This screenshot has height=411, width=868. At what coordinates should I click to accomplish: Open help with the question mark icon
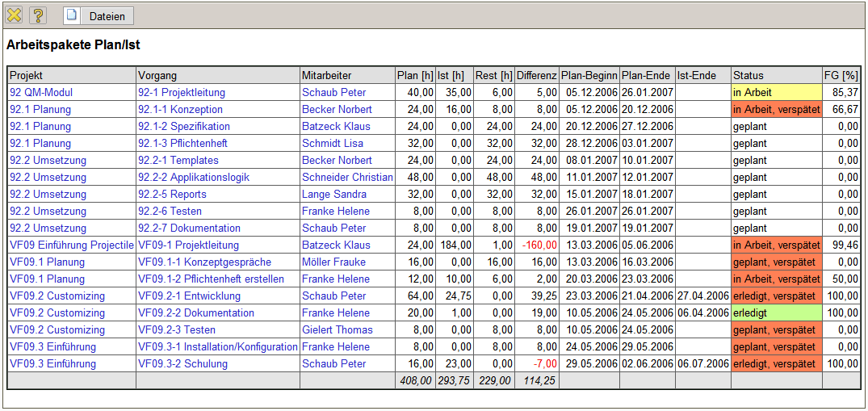(x=37, y=15)
